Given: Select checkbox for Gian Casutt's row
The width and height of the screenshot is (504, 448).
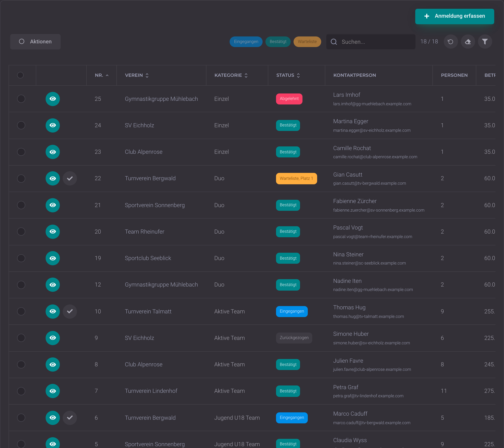Looking at the screenshot, I should point(21,178).
